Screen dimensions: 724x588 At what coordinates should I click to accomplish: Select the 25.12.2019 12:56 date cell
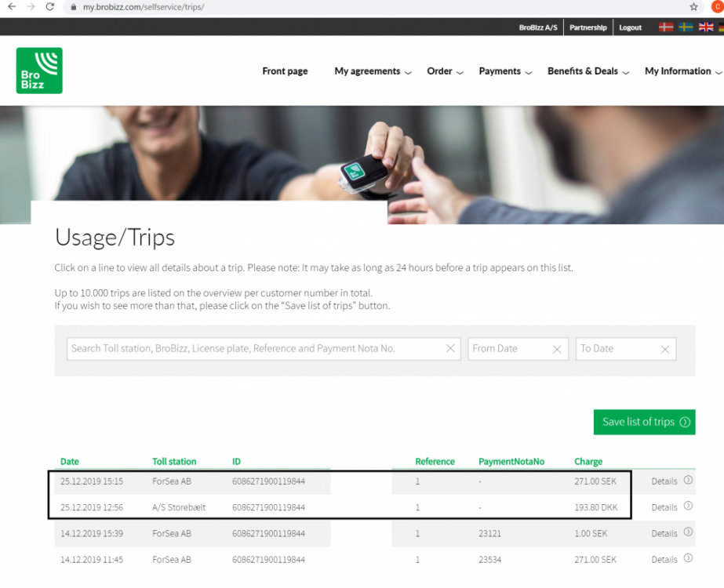point(92,507)
